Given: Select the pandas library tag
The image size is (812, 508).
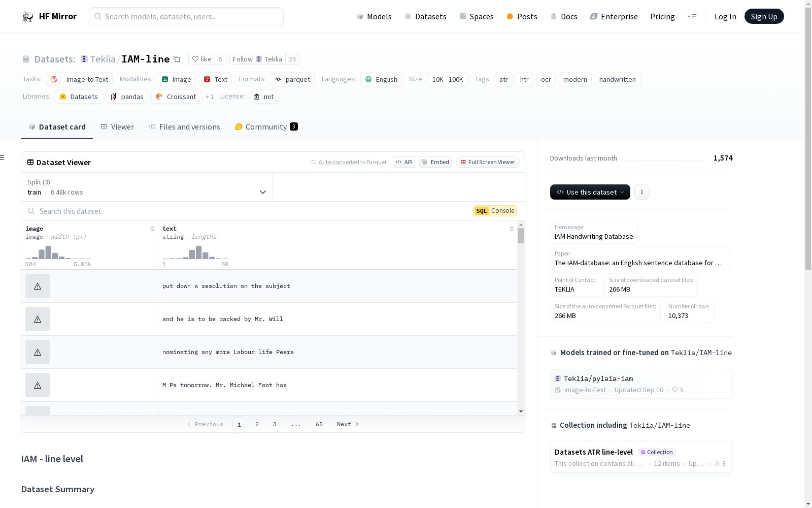Looking at the screenshot, I should coord(127,97).
